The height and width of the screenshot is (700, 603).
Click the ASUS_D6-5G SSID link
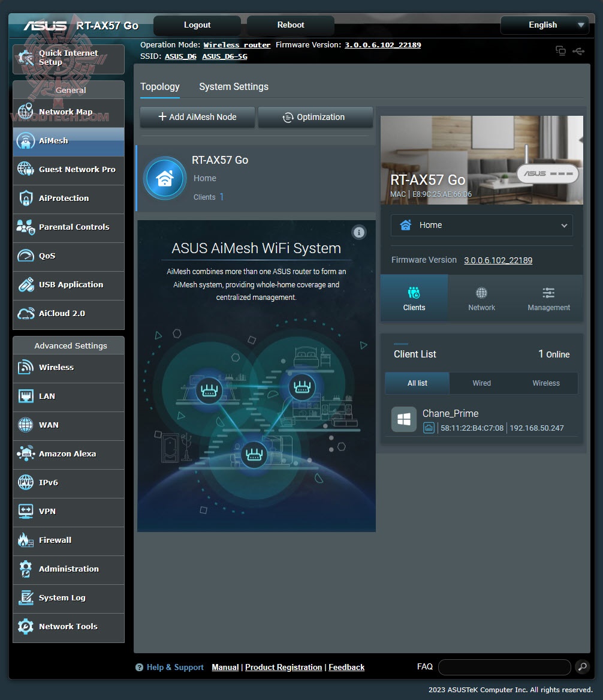[x=224, y=56]
